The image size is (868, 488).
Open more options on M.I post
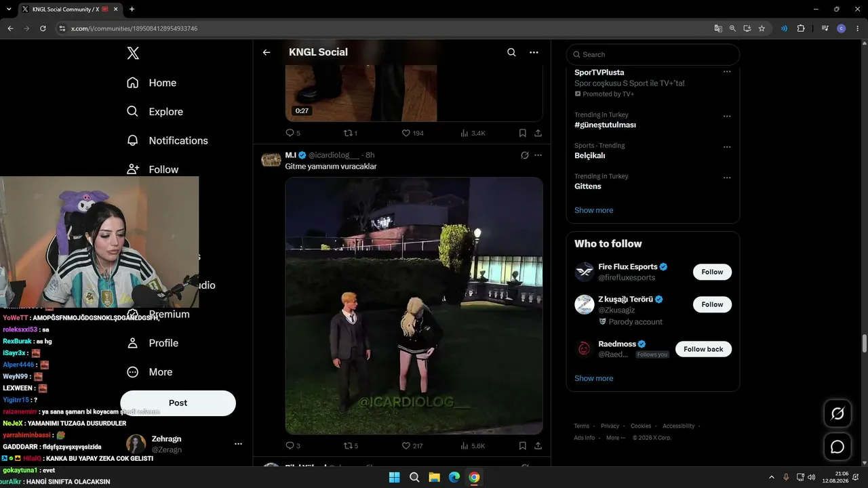click(x=538, y=155)
